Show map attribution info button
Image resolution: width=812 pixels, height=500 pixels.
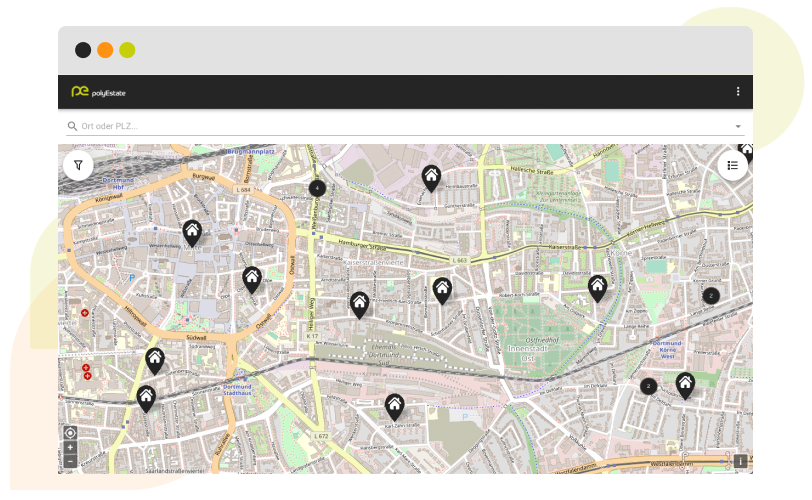[740, 461]
